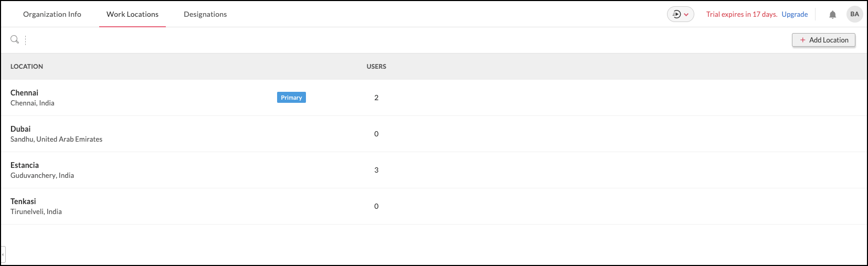Go to the Designations tab
This screenshot has height=266, width=868.
click(x=205, y=14)
